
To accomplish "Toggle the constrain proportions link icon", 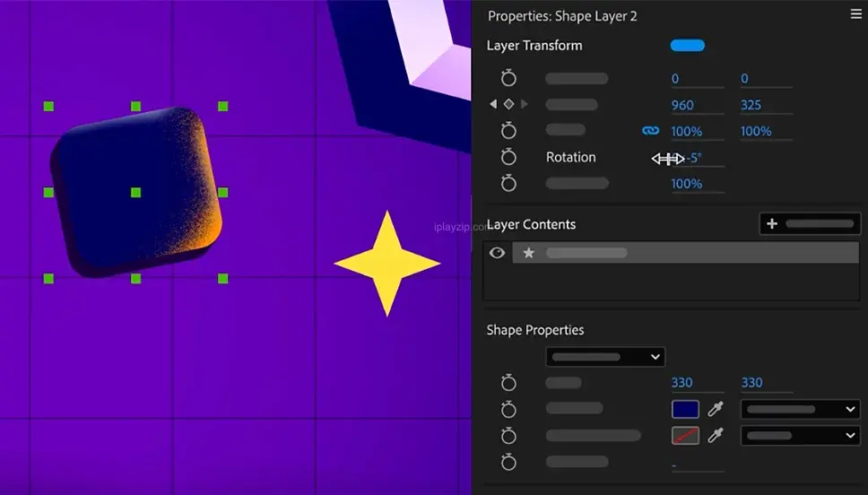I will pyautogui.click(x=651, y=131).
